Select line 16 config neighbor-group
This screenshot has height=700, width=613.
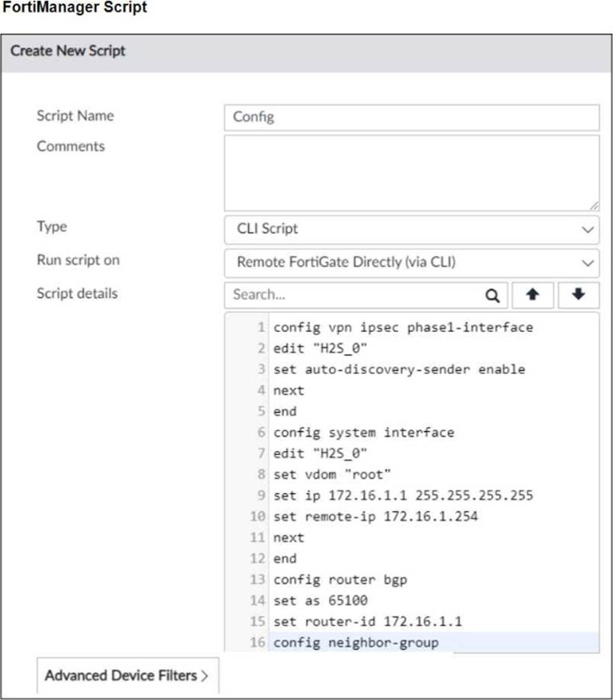point(356,642)
